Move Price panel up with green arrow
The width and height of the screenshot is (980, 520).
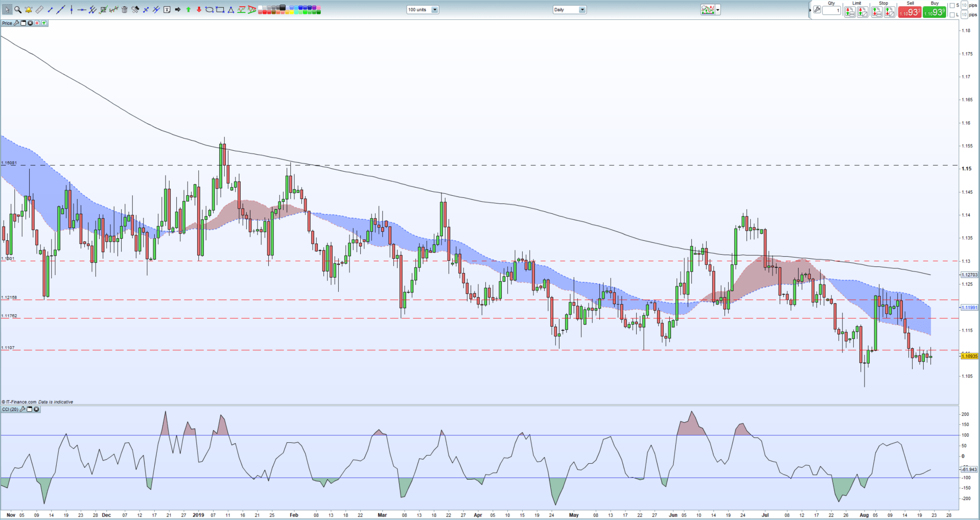44,23
